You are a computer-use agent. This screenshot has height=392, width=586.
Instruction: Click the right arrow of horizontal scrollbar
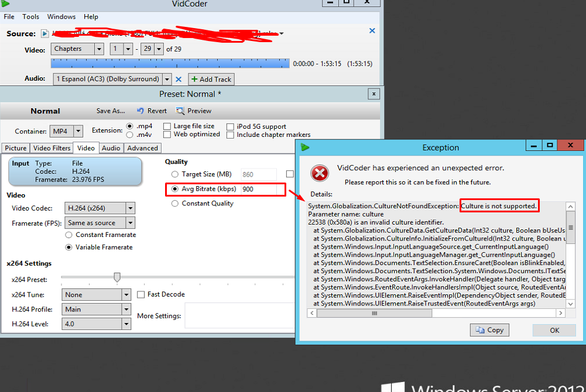(x=560, y=313)
